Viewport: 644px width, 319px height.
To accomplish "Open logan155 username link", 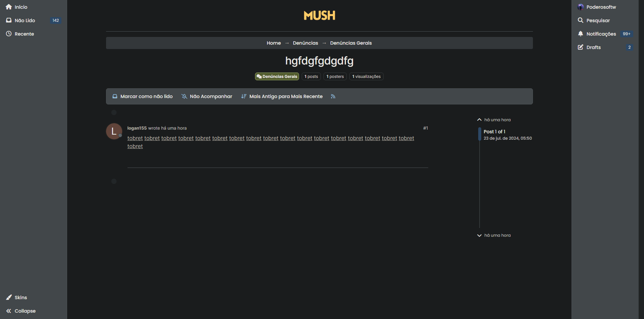I will 137,128.
